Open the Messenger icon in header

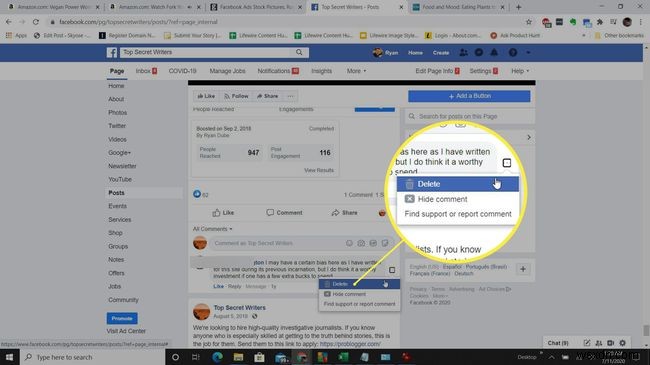[479, 53]
